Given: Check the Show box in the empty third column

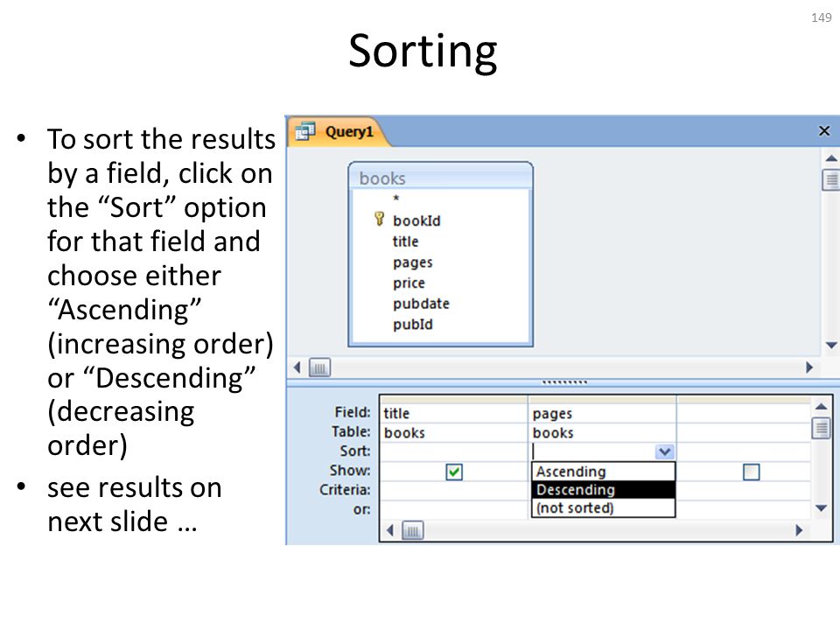Looking at the screenshot, I should (751, 472).
